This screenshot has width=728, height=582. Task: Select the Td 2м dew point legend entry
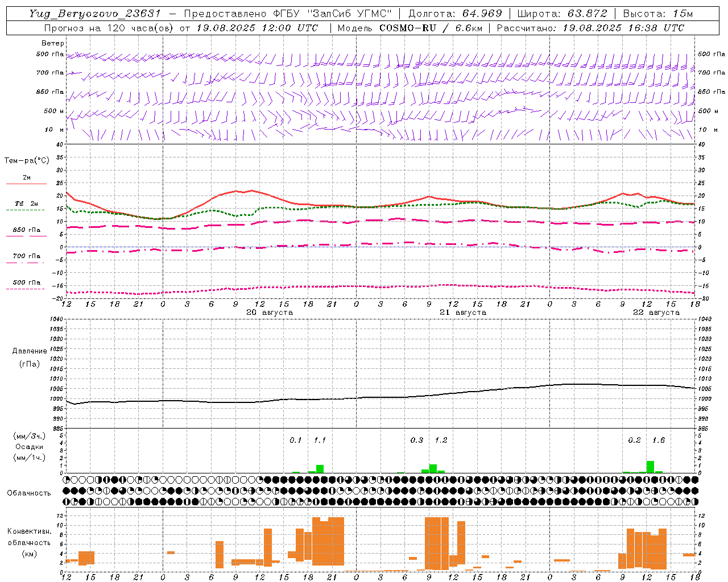(x=27, y=203)
